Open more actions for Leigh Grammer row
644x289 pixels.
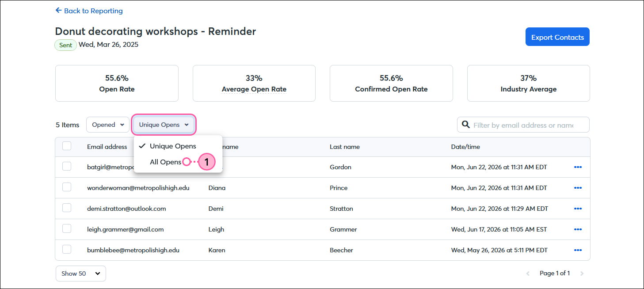click(x=578, y=229)
